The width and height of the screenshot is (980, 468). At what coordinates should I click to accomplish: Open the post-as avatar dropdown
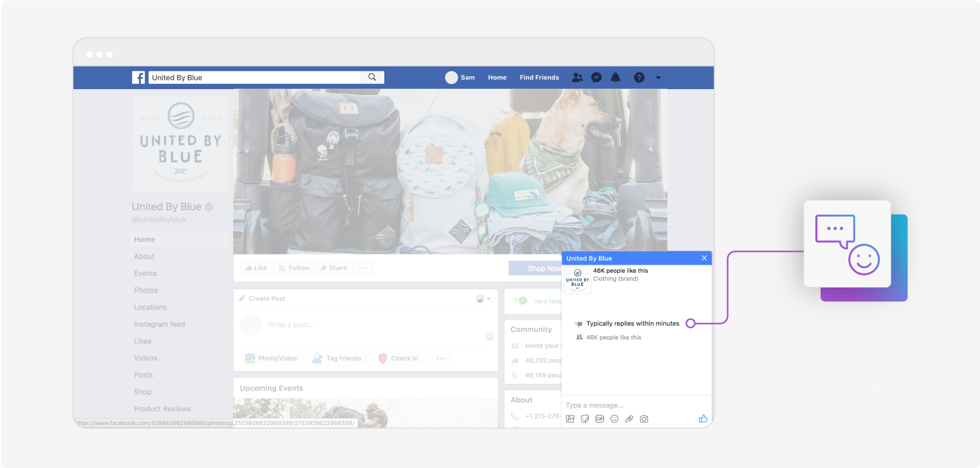pyautogui.click(x=483, y=299)
